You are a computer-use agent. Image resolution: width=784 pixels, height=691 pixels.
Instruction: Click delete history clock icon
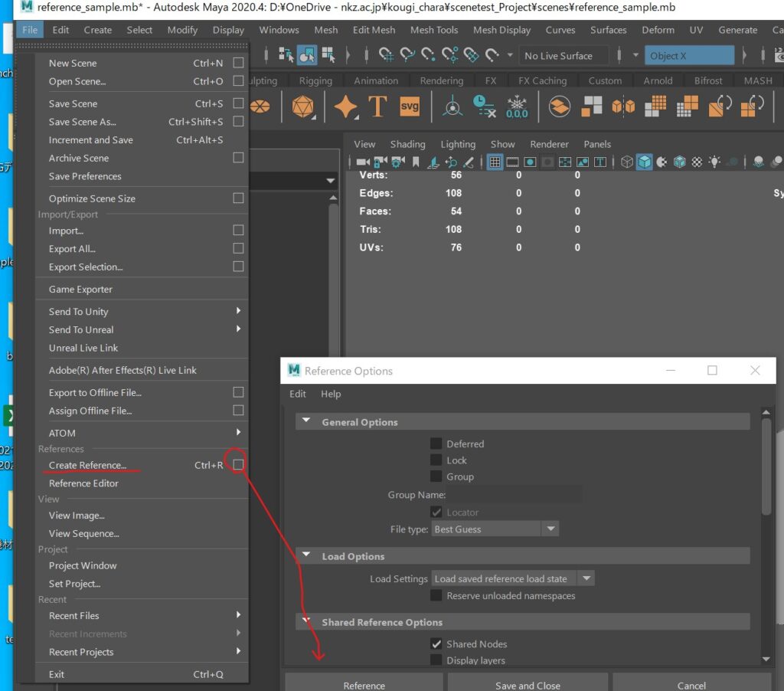point(484,106)
